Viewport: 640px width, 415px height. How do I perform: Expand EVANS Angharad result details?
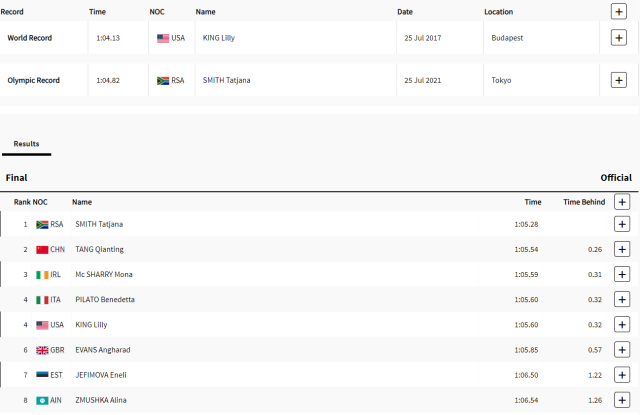[x=622, y=350]
